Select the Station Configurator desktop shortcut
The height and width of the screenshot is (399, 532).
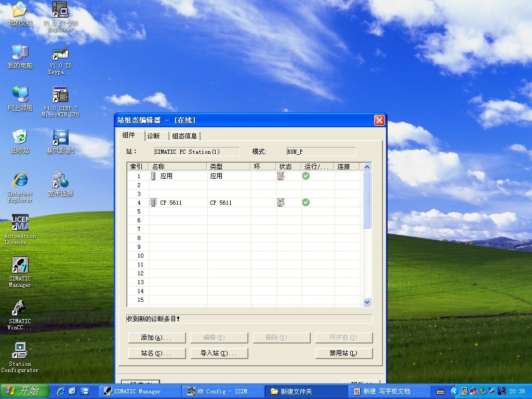point(20,357)
